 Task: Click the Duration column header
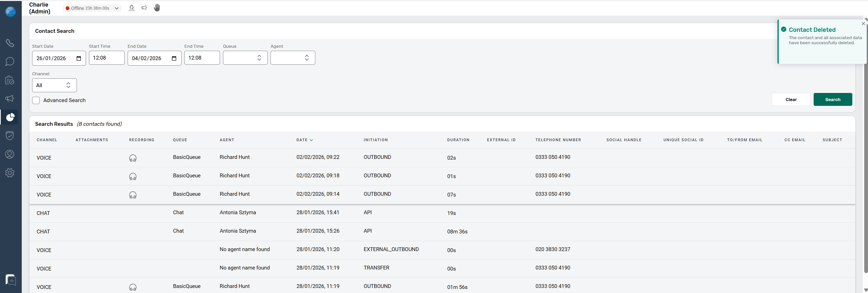pyautogui.click(x=458, y=140)
